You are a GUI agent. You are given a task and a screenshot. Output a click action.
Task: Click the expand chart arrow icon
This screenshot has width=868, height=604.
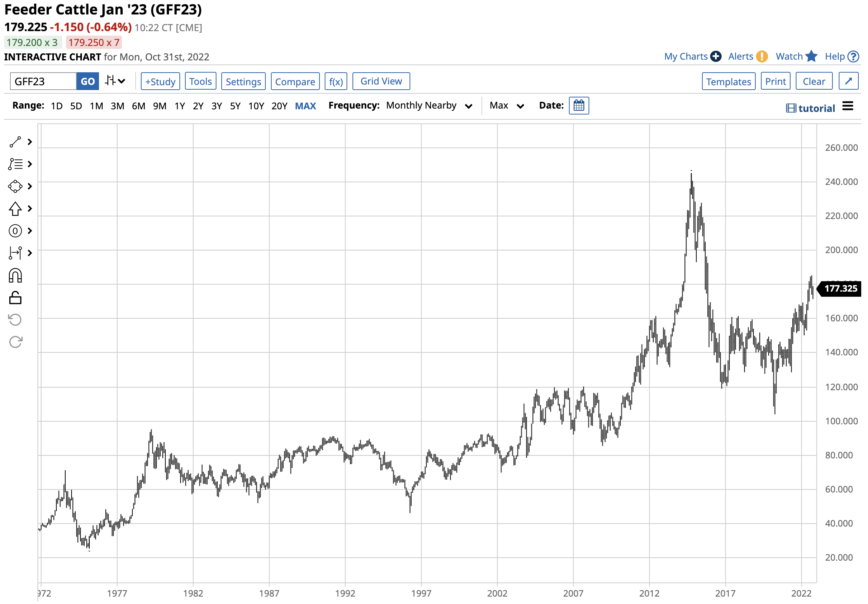848,81
